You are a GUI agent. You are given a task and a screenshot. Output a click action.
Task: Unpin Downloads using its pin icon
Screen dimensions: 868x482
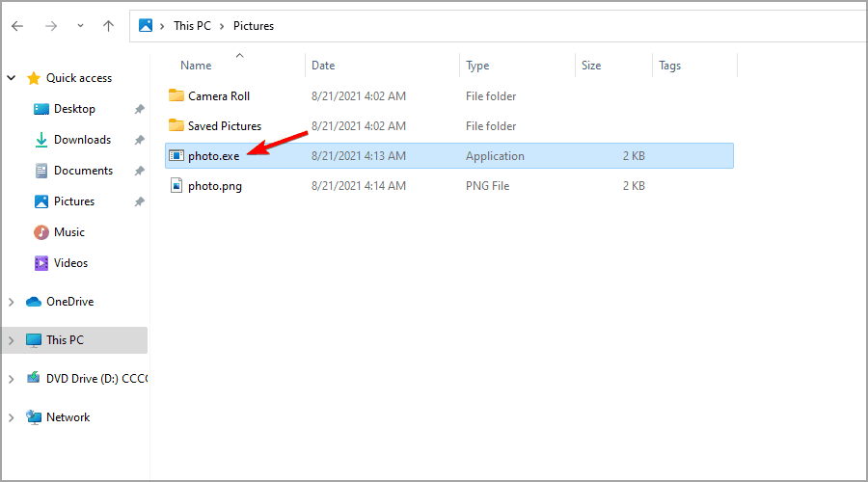tap(140, 140)
